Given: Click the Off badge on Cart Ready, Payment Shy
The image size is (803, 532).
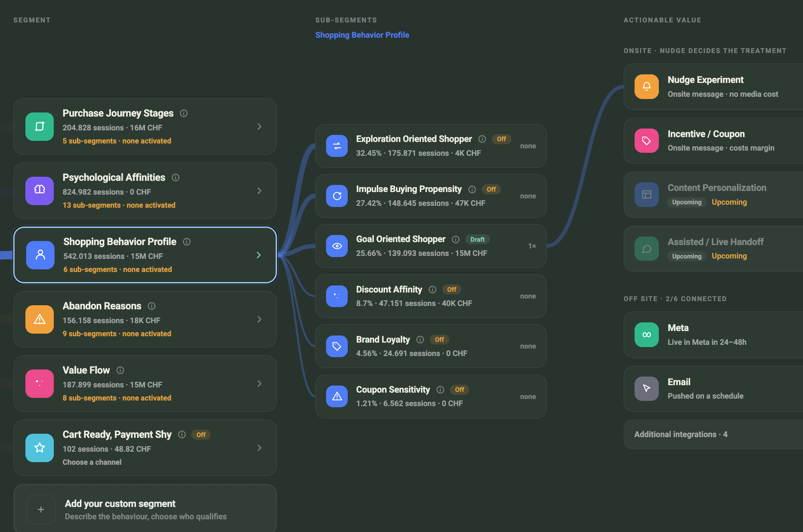Looking at the screenshot, I should (x=201, y=435).
